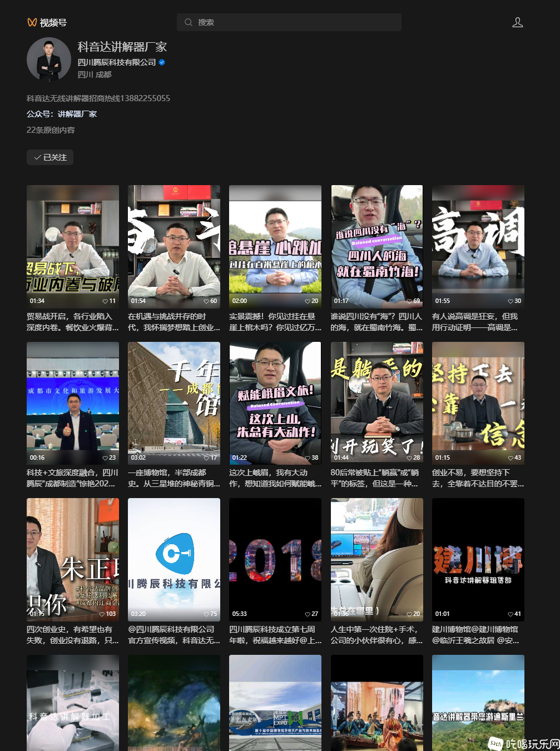Open the 高调 video thumbnail

point(478,246)
